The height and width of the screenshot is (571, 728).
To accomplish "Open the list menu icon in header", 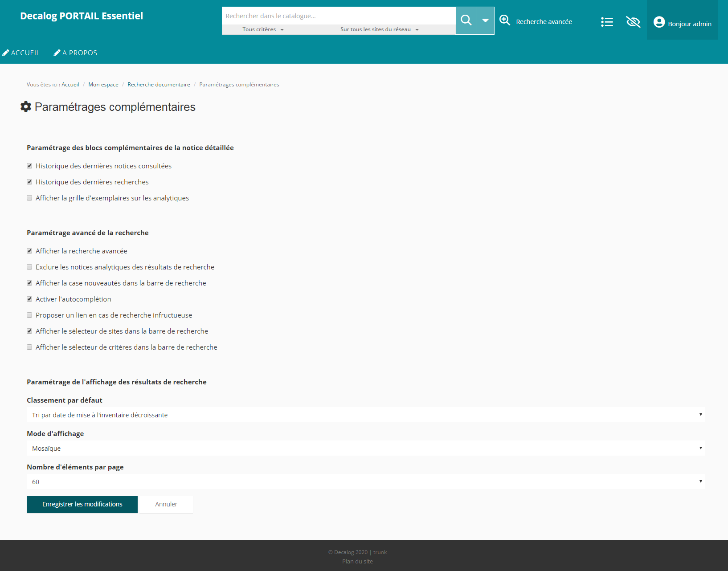I will (607, 22).
